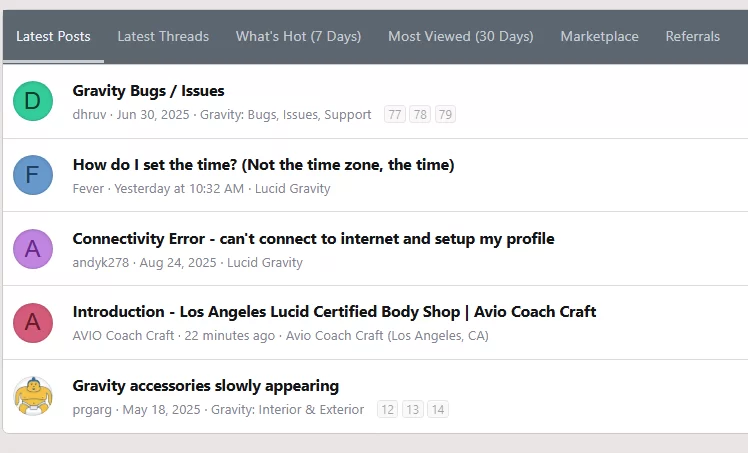The width and height of the screenshot is (748, 453).
Task: Open Avio Coach Craft (Los Angeles, CA) forum link
Action: [387, 336]
